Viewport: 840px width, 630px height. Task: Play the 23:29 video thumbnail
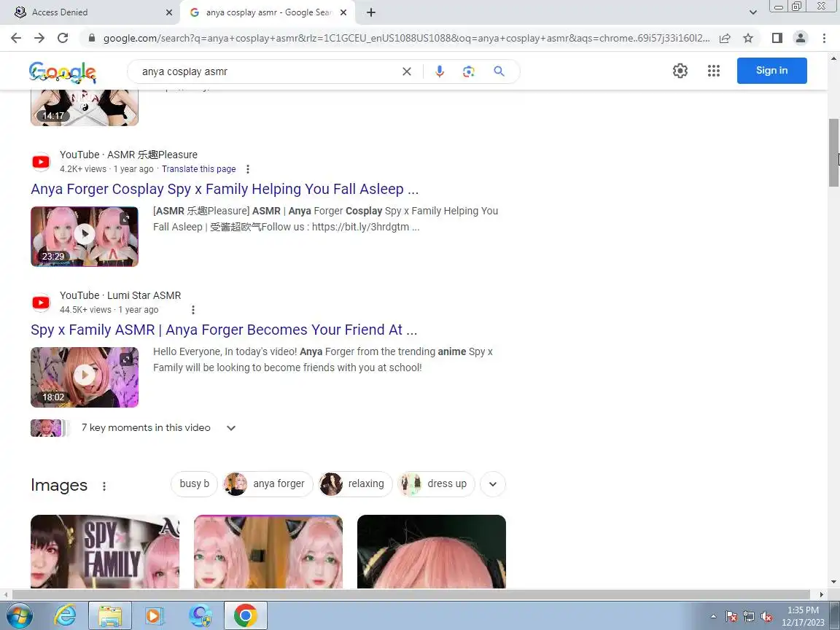[x=85, y=236]
